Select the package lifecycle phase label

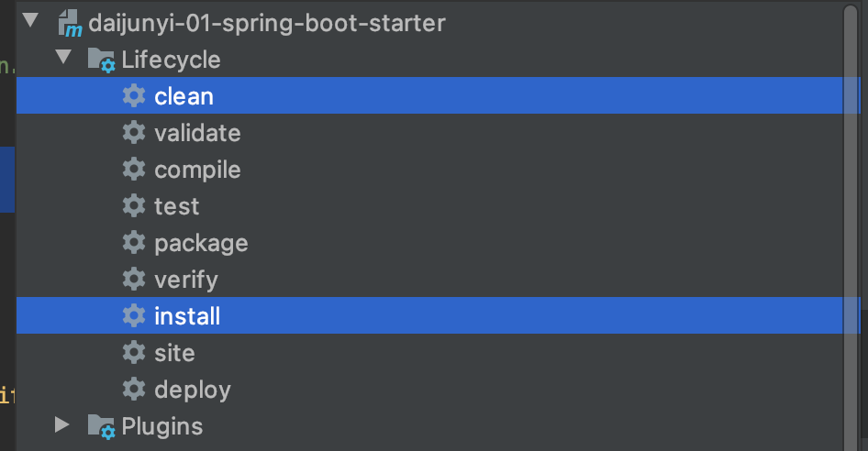(201, 243)
